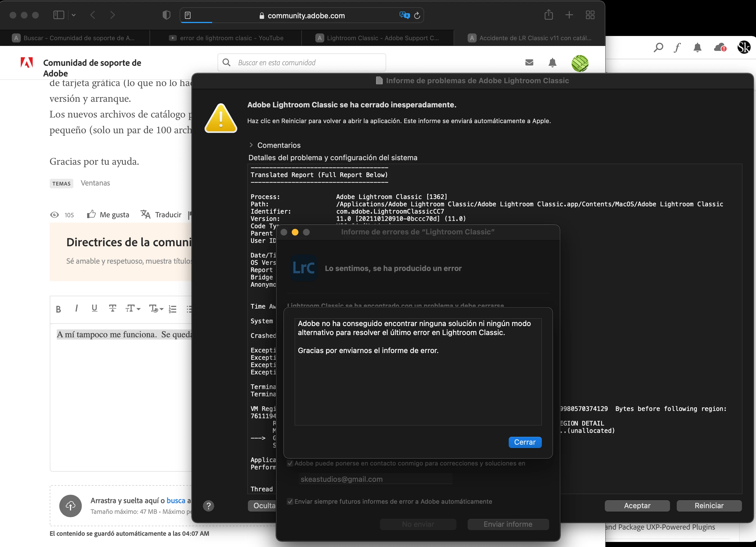Expand the Comentarios disclosure arrow
The height and width of the screenshot is (547, 756).
click(x=251, y=145)
